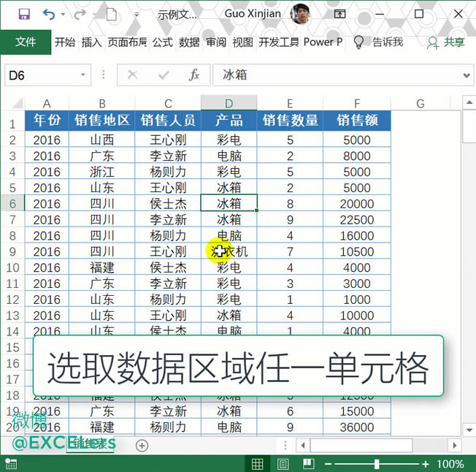Click the Redo arrow icon

(80, 14)
